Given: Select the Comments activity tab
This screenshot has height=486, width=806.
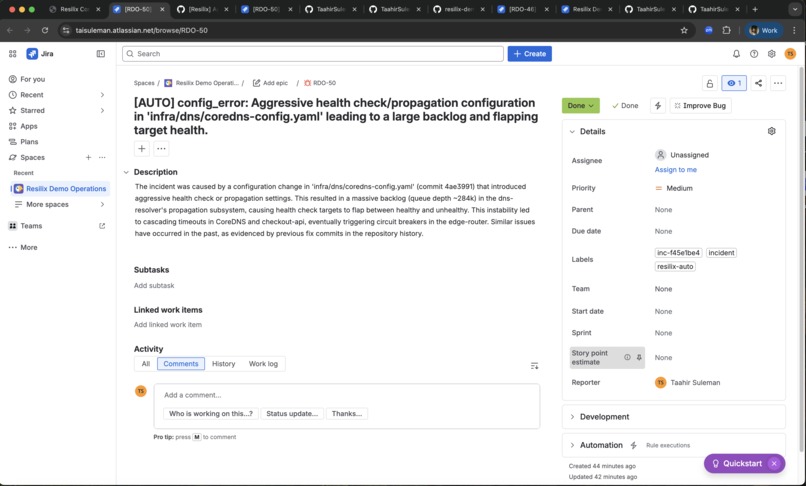Looking at the screenshot, I should coord(180,364).
